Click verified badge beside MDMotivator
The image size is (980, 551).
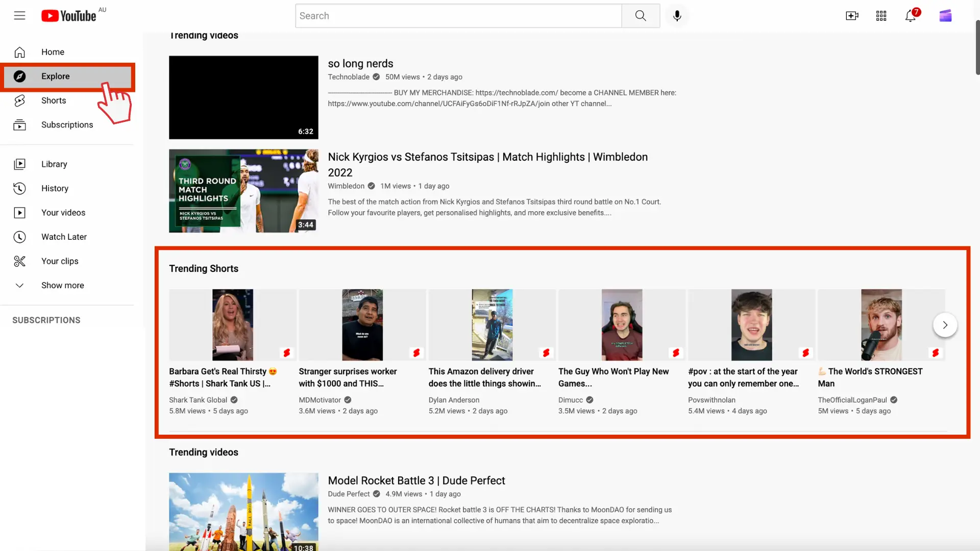[x=348, y=400]
